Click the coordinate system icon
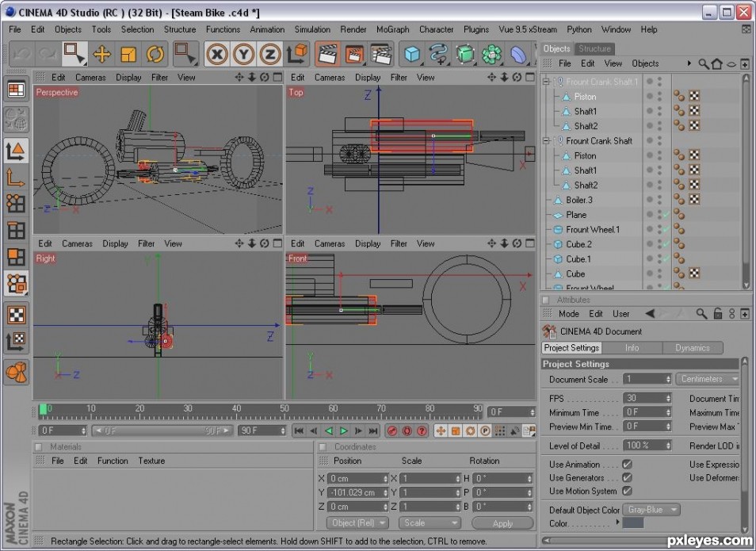This screenshot has height=551, width=756. click(296, 54)
